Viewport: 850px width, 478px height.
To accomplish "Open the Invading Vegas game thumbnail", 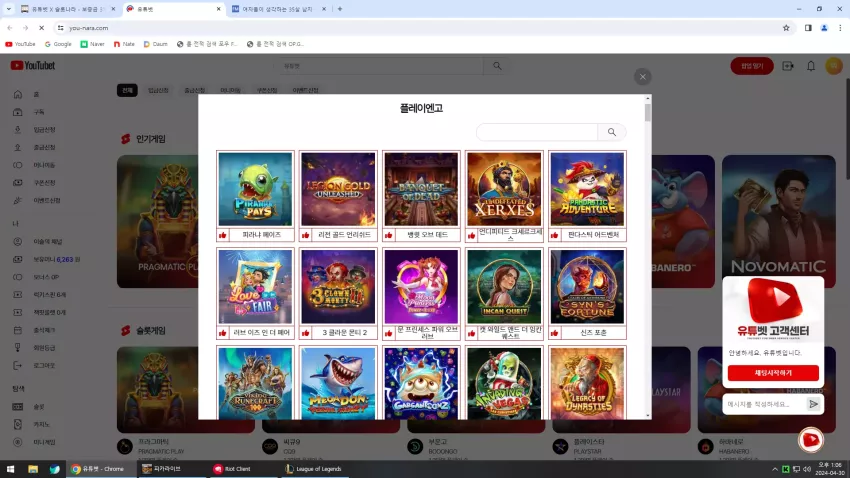I will [x=504, y=383].
